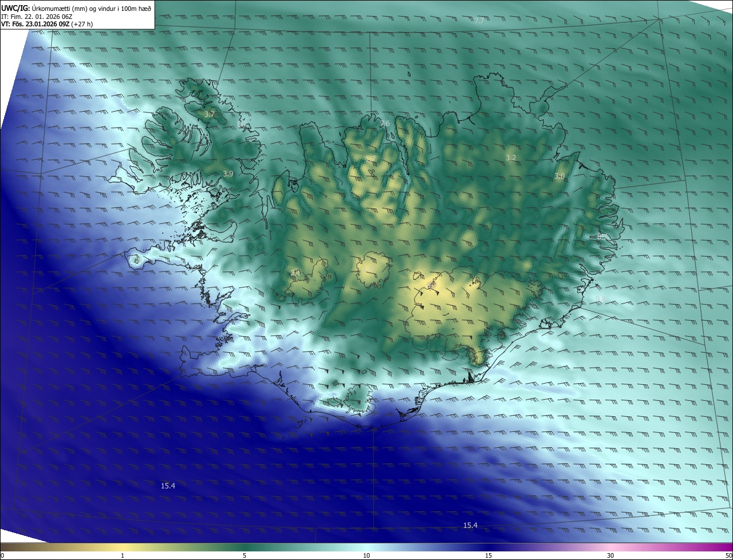
Task: Click the 15.4 label southwest of Iceland
Action: 168,486
